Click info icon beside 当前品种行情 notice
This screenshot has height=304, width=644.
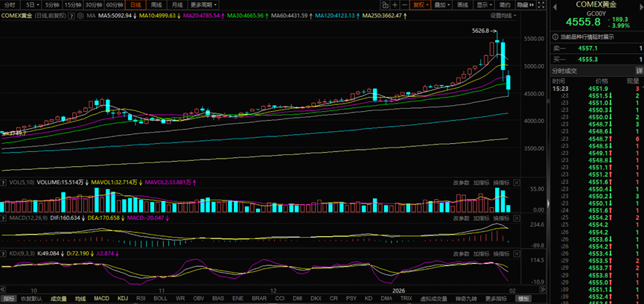pyautogui.click(x=555, y=36)
